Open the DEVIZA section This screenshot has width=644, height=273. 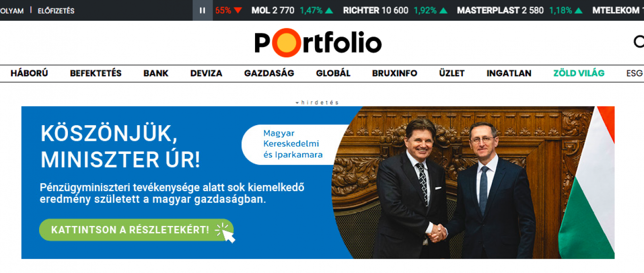(x=206, y=73)
